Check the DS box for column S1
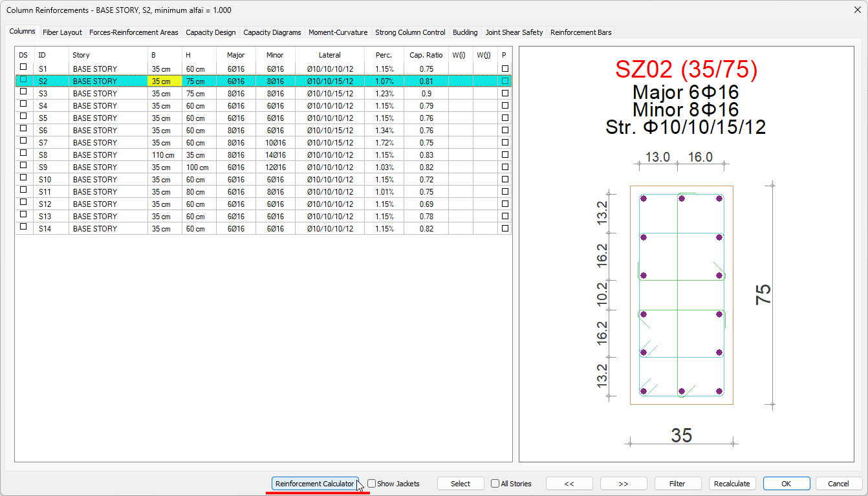The image size is (868, 496). pos(23,67)
